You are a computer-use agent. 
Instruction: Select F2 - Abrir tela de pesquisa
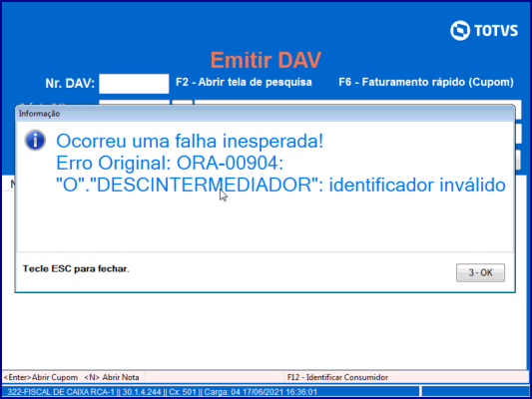(x=244, y=82)
